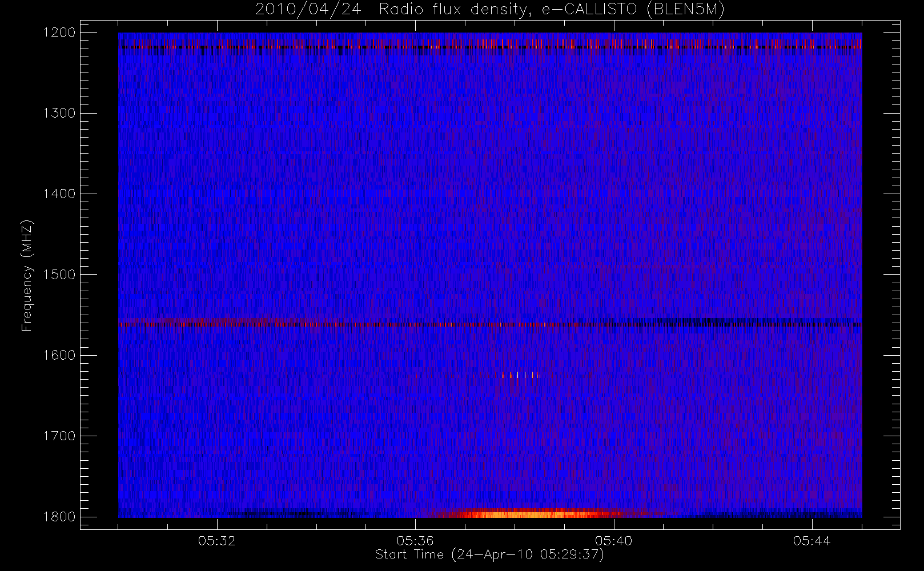Click the 05:40 time axis label

point(613,541)
